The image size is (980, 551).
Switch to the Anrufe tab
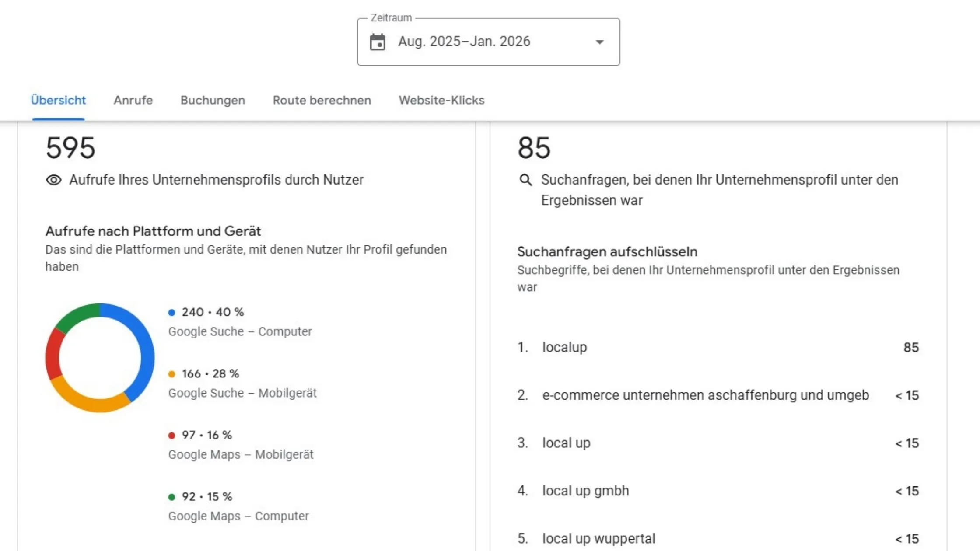pos(133,100)
